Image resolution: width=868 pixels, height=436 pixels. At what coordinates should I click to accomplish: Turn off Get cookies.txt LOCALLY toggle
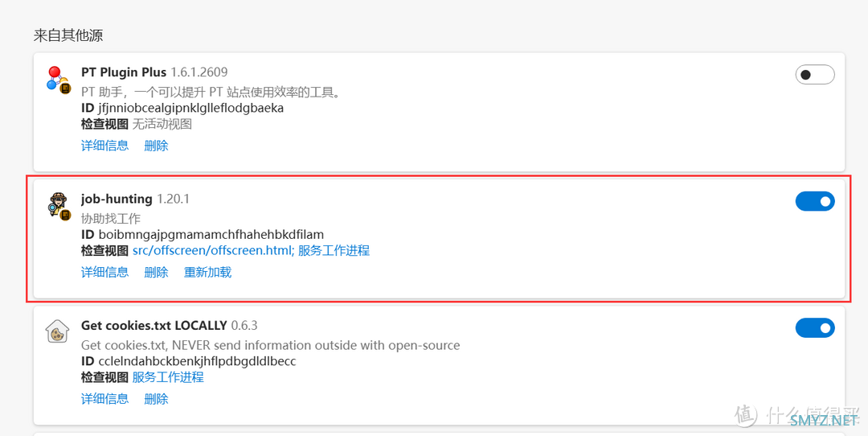[x=815, y=328]
